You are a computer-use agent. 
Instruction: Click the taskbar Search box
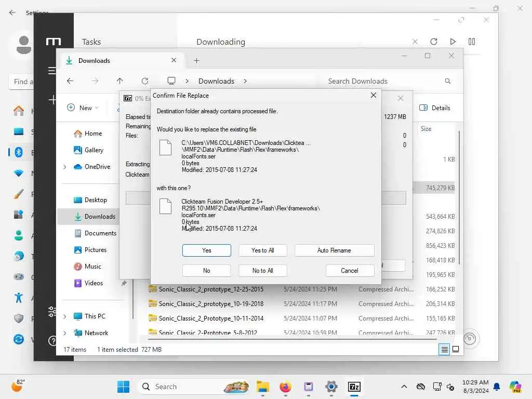tap(194, 387)
